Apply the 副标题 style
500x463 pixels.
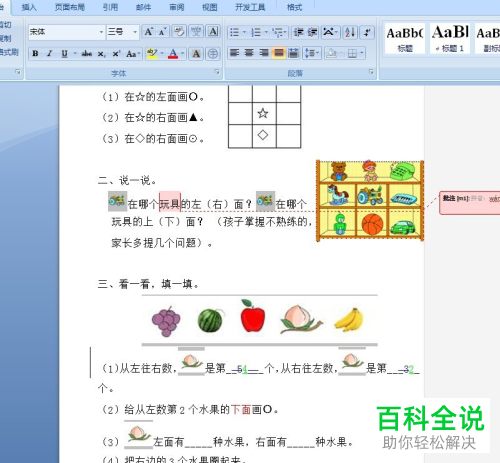(x=488, y=38)
